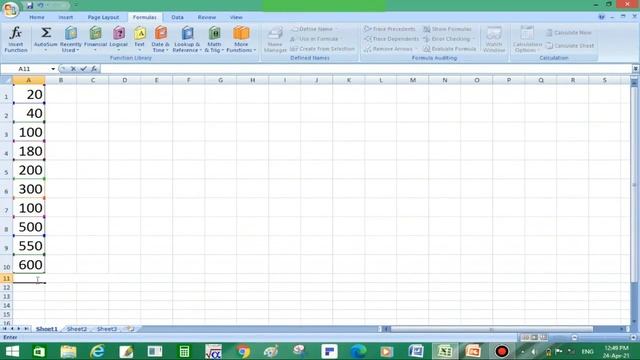Open the View ribbon tab

(x=236, y=17)
